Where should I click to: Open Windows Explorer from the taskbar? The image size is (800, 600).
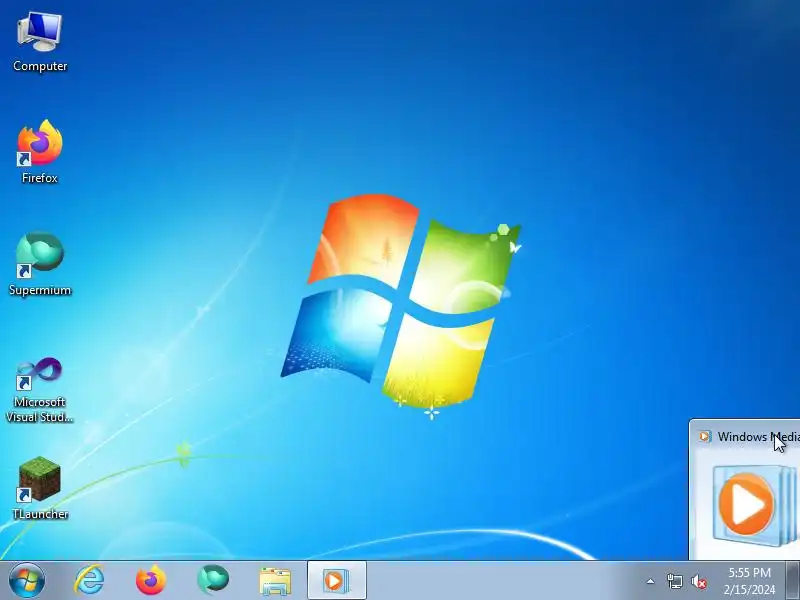275,581
